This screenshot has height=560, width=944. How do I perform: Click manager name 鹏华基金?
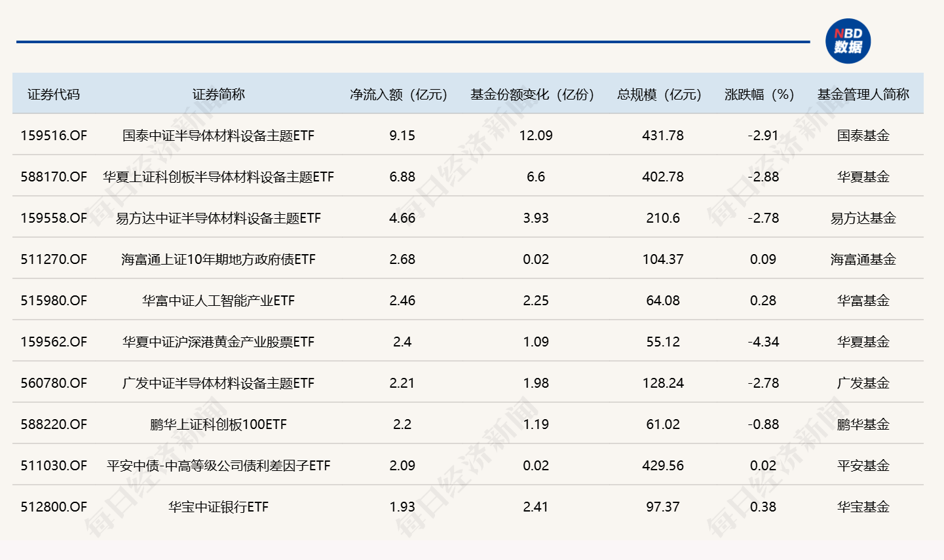pyautogui.click(x=863, y=424)
